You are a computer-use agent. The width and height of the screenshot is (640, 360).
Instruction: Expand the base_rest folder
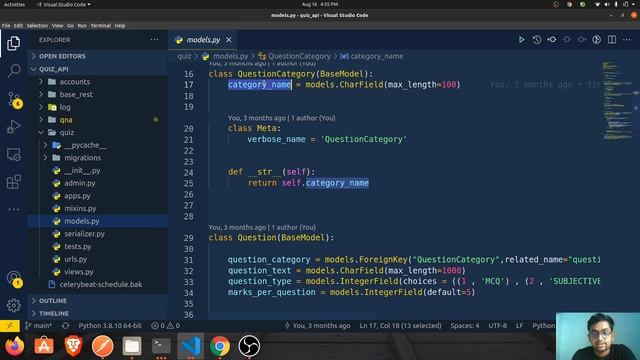pos(98,94)
